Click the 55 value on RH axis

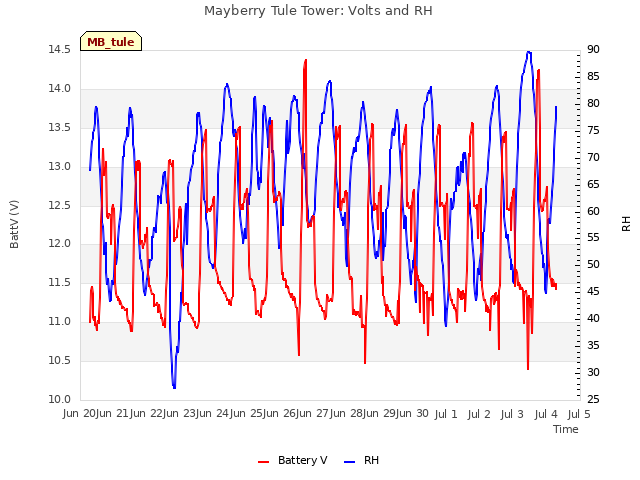point(593,238)
